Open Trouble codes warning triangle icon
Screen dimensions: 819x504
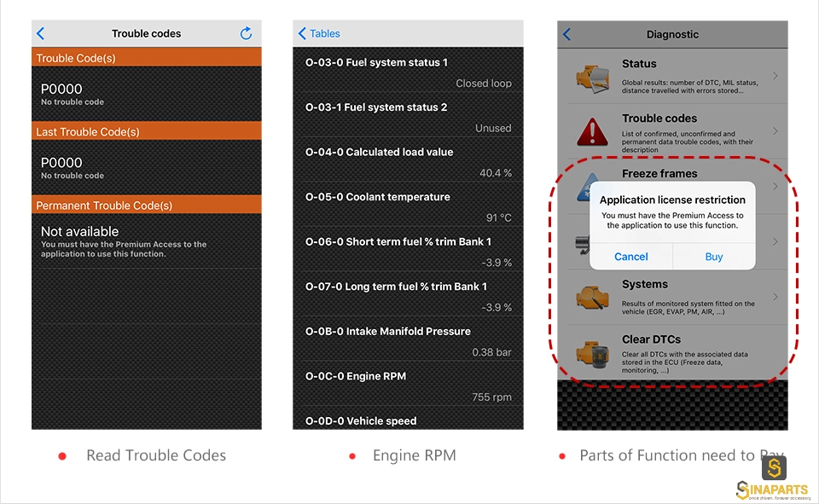592,131
